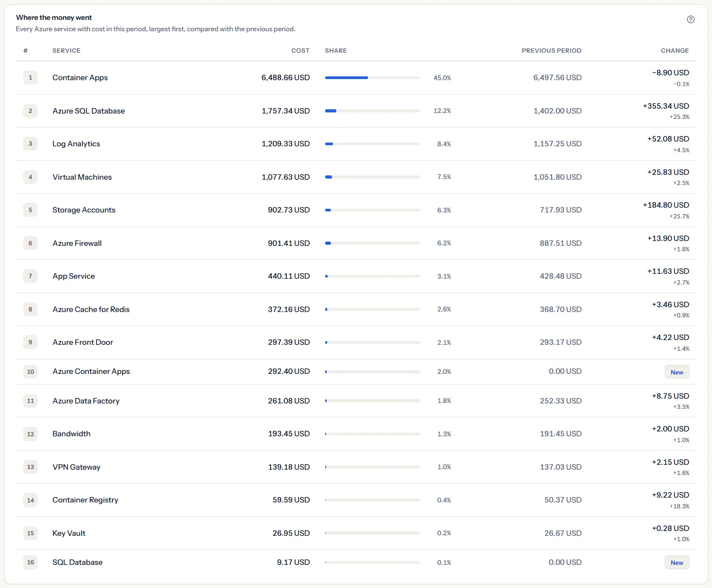The width and height of the screenshot is (712, 588).
Task: Select the Azure Container Apps row name
Action: coord(91,371)
